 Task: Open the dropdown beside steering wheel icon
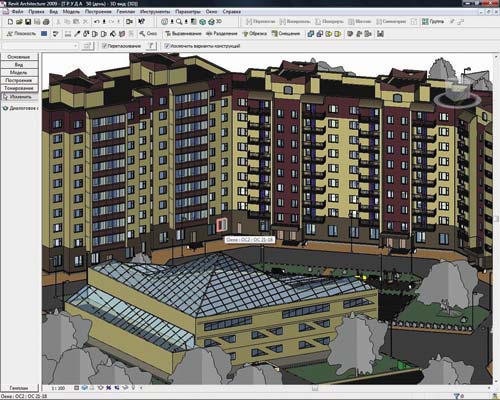tap(172, 22)
